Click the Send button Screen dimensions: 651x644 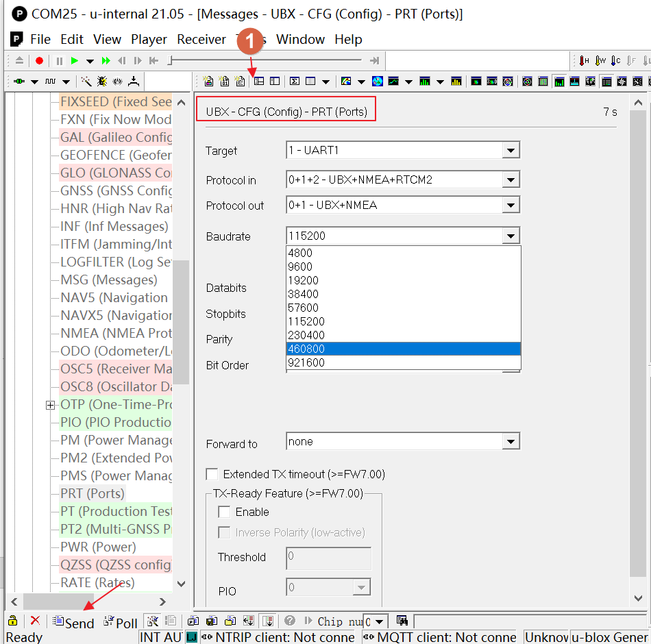tap(73, 622)
